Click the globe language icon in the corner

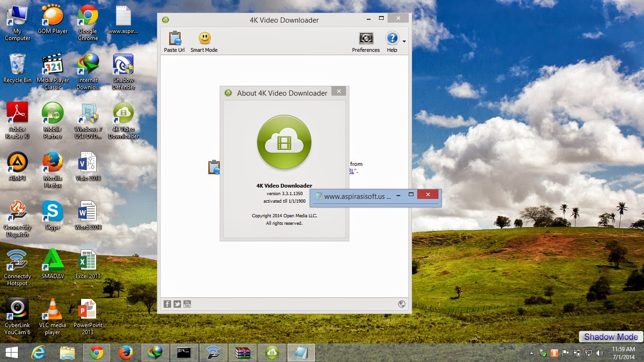[402, 304]
